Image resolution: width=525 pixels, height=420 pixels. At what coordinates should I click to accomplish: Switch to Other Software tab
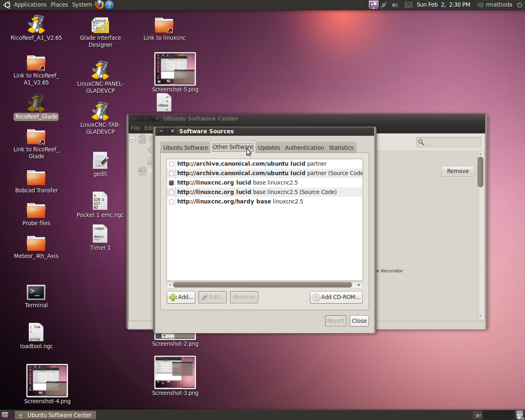coord(233,147)
